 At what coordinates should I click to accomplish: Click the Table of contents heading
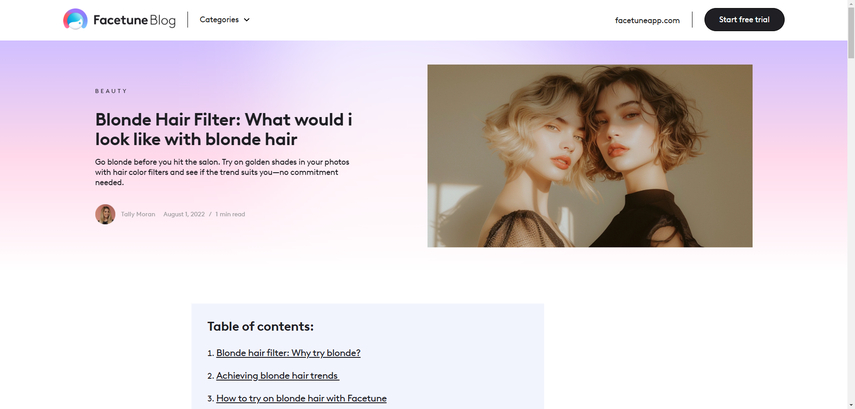261,327
